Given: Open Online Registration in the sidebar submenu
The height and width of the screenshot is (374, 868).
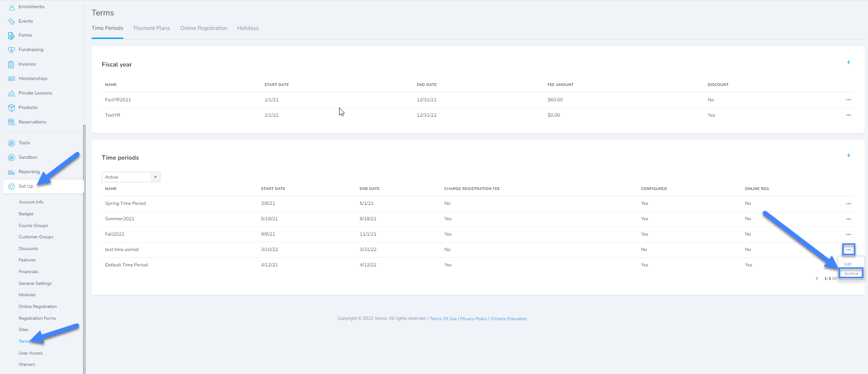Looking at the screenshot, I should point(38,307).
